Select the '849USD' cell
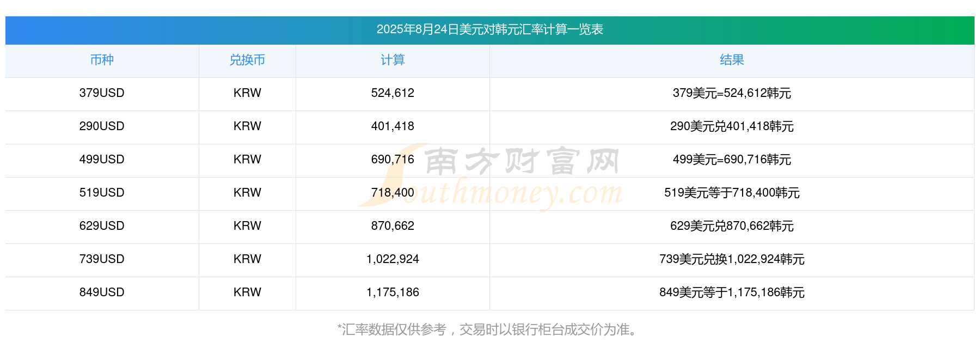 pos(102,292)
